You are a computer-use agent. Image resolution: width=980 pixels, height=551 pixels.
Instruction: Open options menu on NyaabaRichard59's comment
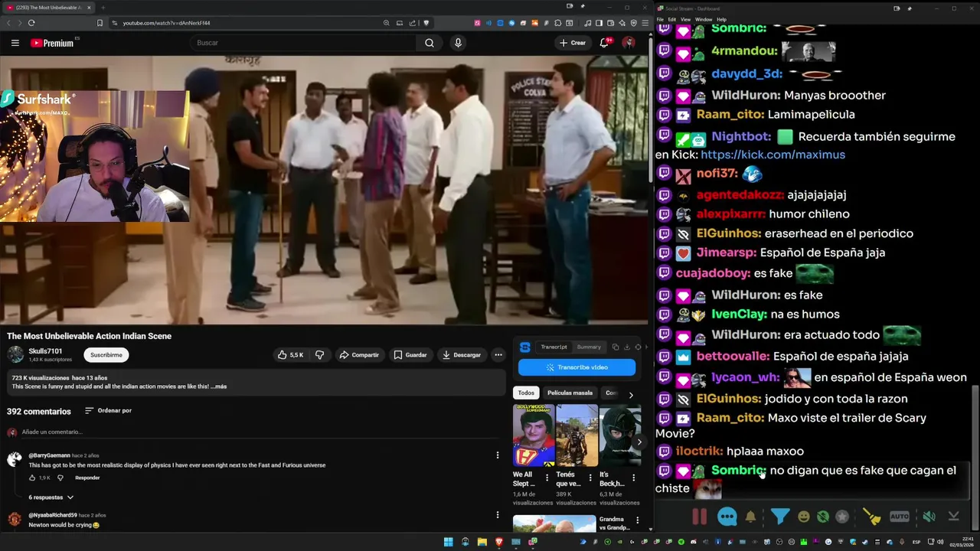point(498,515)
